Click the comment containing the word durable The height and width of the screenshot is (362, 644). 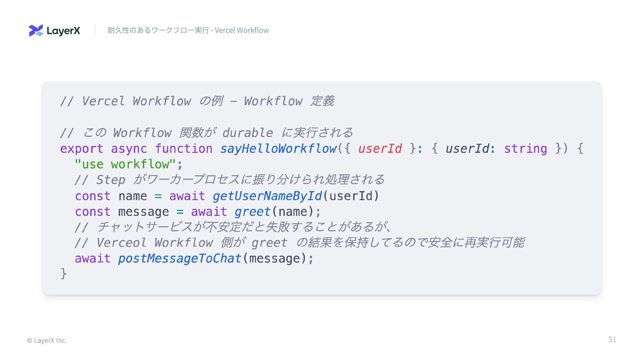point(206,133)
